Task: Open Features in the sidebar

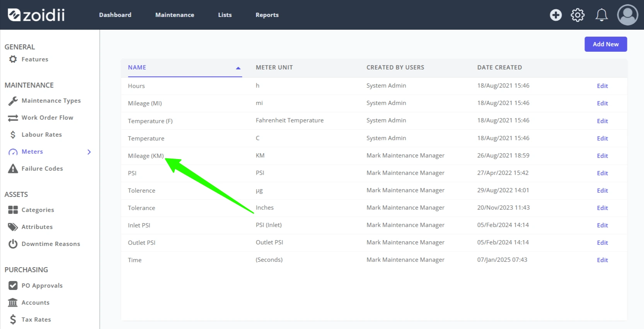Action: pyautogui.click(x=35, y=59)
